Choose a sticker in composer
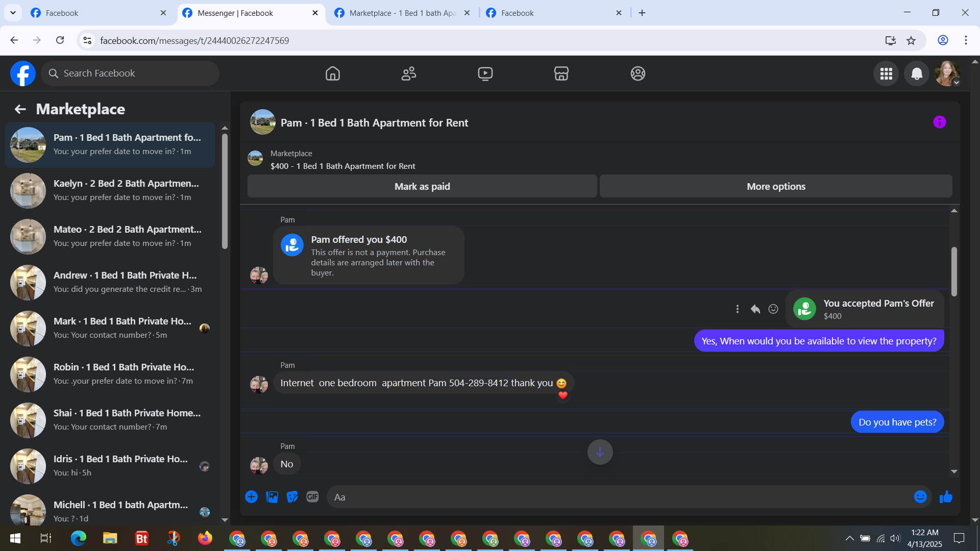 292,497
